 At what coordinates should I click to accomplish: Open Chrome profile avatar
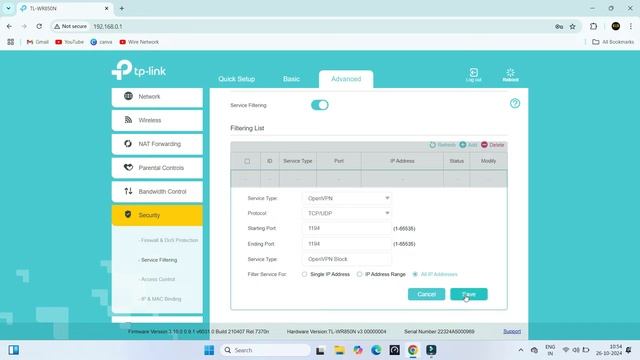(x=616, y=26)
